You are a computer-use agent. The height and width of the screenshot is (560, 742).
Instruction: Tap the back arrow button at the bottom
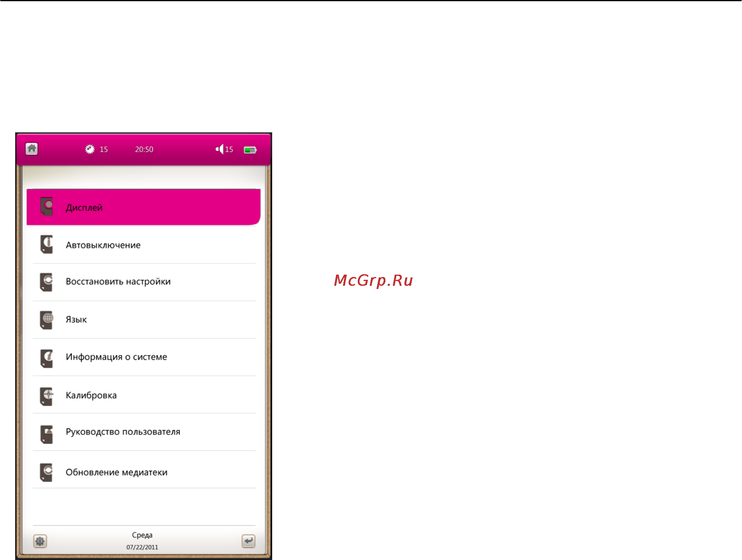[x=248, y=541]
